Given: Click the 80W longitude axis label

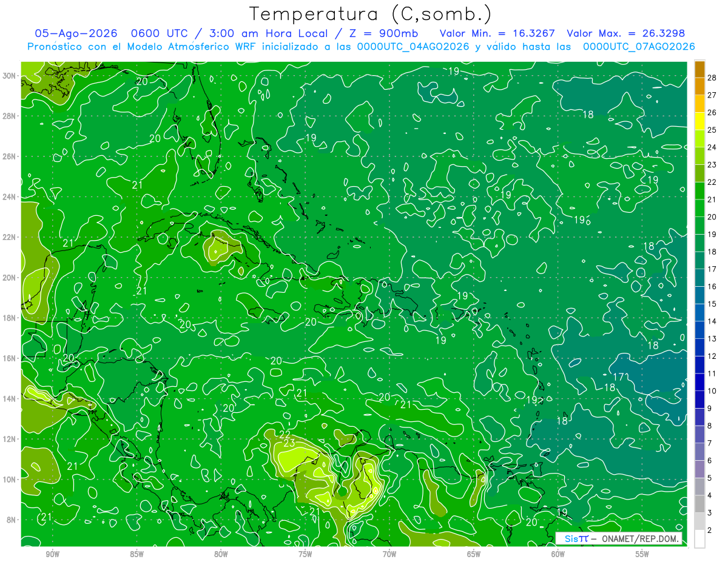Looking at the screenshot, I should [x=221, y=555].
